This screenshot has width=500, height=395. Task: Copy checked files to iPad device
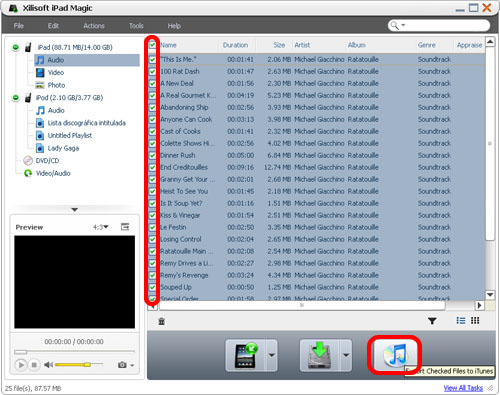[245, 355]
